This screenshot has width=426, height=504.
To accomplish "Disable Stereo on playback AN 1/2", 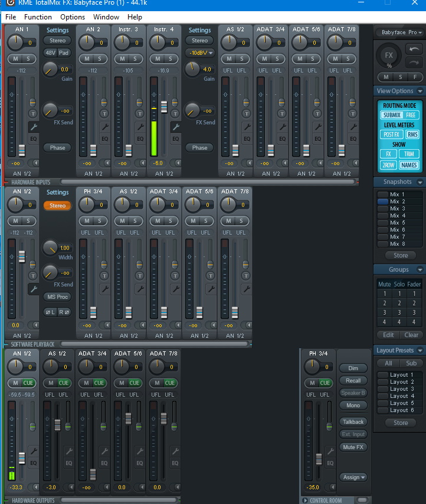I will [x=58, y=205].
